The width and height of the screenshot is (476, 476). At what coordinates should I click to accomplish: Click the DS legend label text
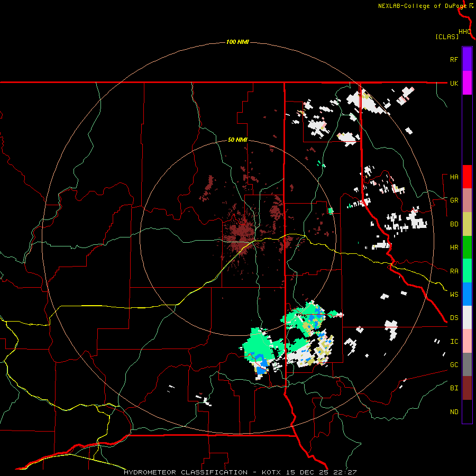click(x=454, y=318)
